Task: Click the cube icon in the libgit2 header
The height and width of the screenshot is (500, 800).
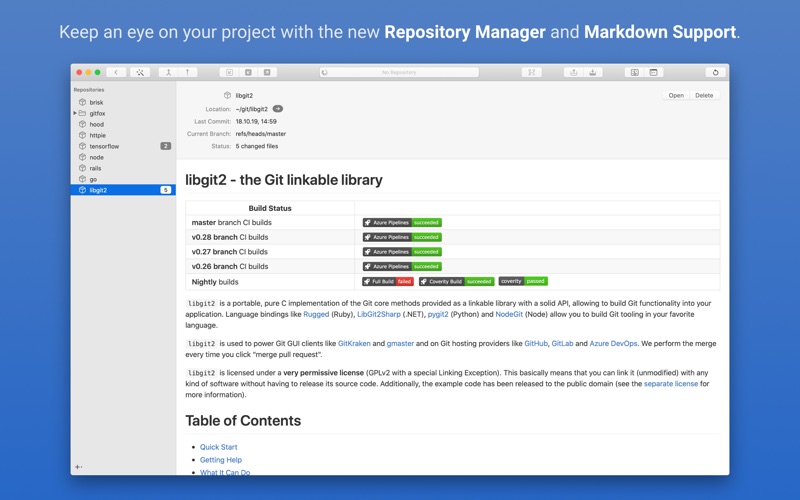Action: point(228,95)
